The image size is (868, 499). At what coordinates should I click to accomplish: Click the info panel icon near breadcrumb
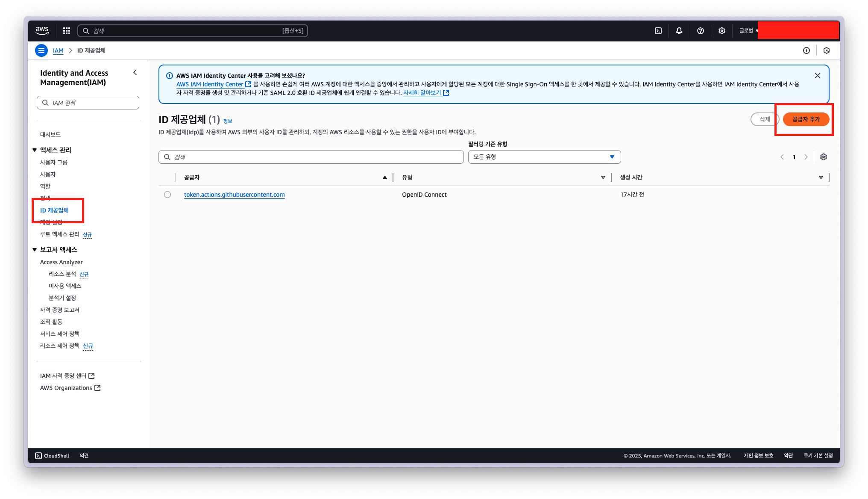[x=806, y=50]
